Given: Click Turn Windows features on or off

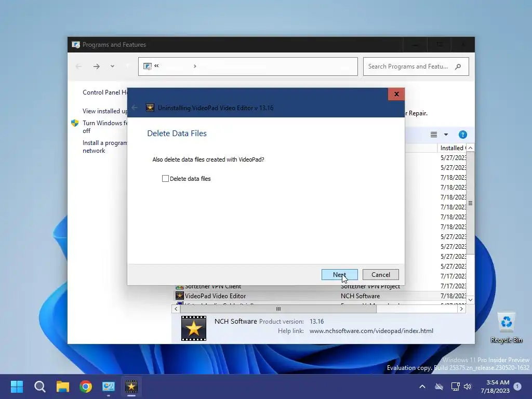Looking at the screenshot, I should point(105,127).
